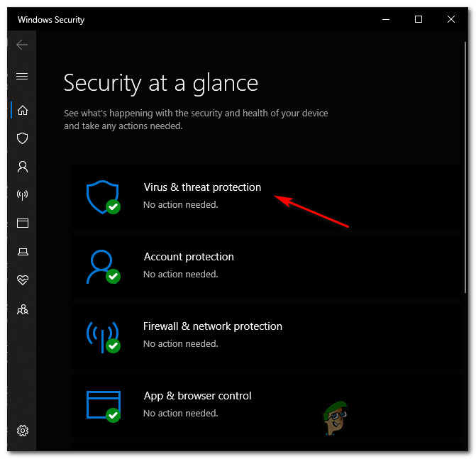Open App & browser control window icon in sidebar
The image size is (476, 459).
(x=23, y=223)
